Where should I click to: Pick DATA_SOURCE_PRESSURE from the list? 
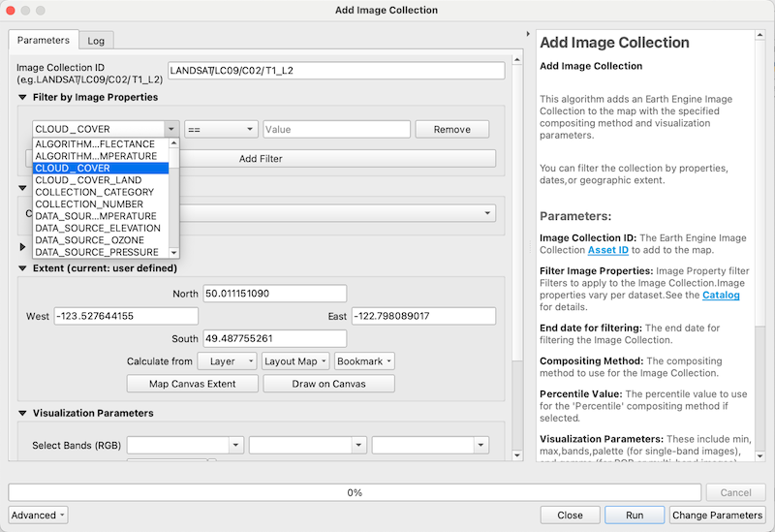pyautogui.click(x=101, y=252)
